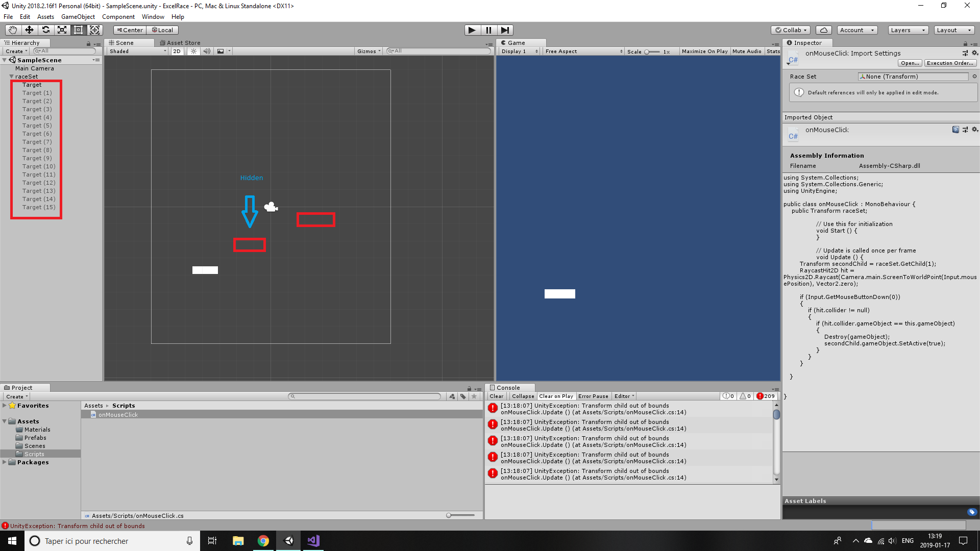Open the Assets menu
This screenshot has height=551, width=980.
point(45,17)
